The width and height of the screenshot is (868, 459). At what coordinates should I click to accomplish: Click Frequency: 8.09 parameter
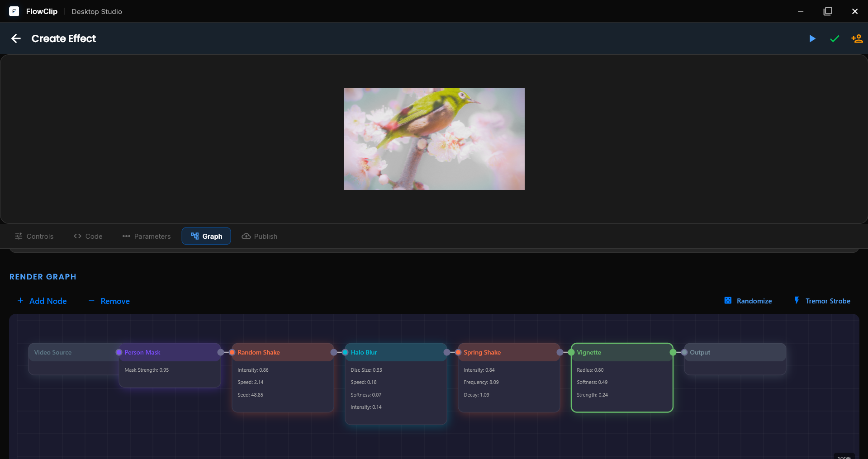(x=481, y=382)
